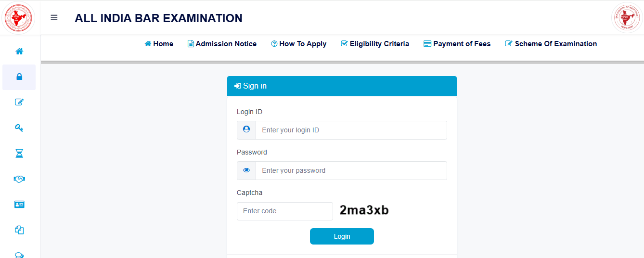Open the handshake sidebar icon
The height and width of the screenshot is (258, 644).
(19, 179)
